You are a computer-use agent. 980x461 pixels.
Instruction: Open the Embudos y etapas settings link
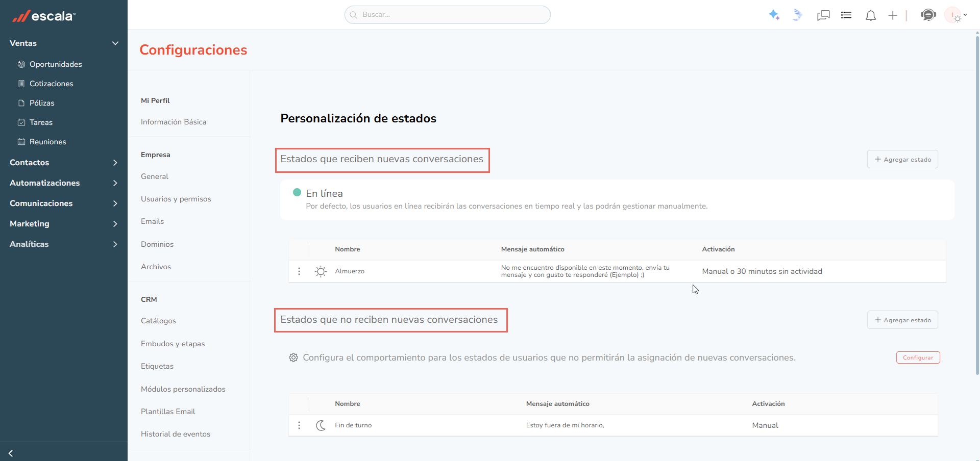tap(173, 344)
